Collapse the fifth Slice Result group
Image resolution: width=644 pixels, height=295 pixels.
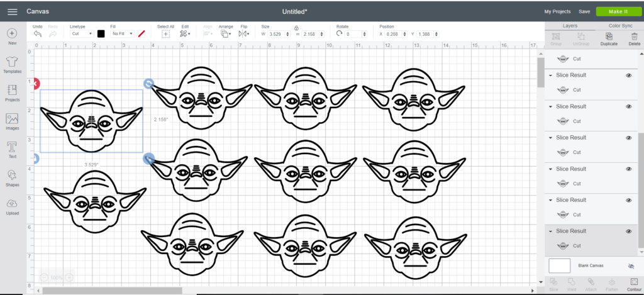[x=551, y=201]
